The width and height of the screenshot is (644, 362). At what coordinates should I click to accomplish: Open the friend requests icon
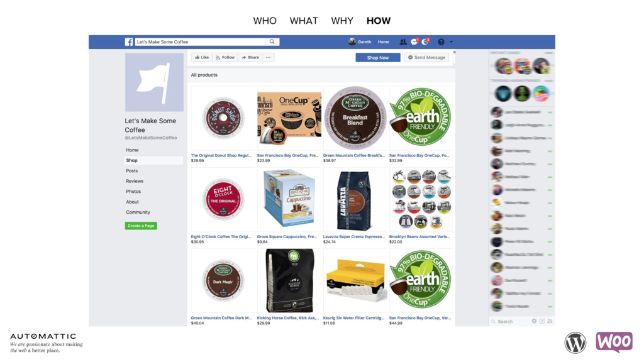(403, 42)
